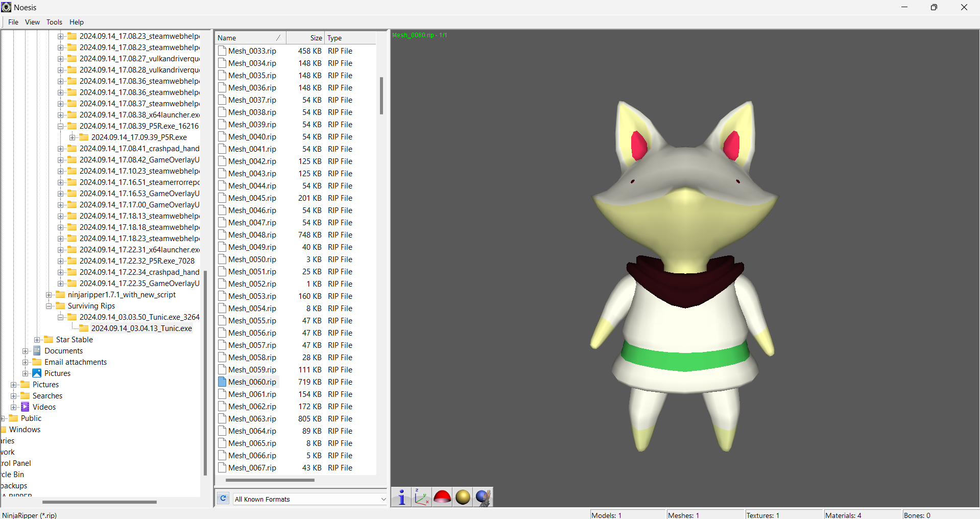The width and height of the screenshot is (980, 519).
Task: Click the Documents library icon
Action: [37, 350]
